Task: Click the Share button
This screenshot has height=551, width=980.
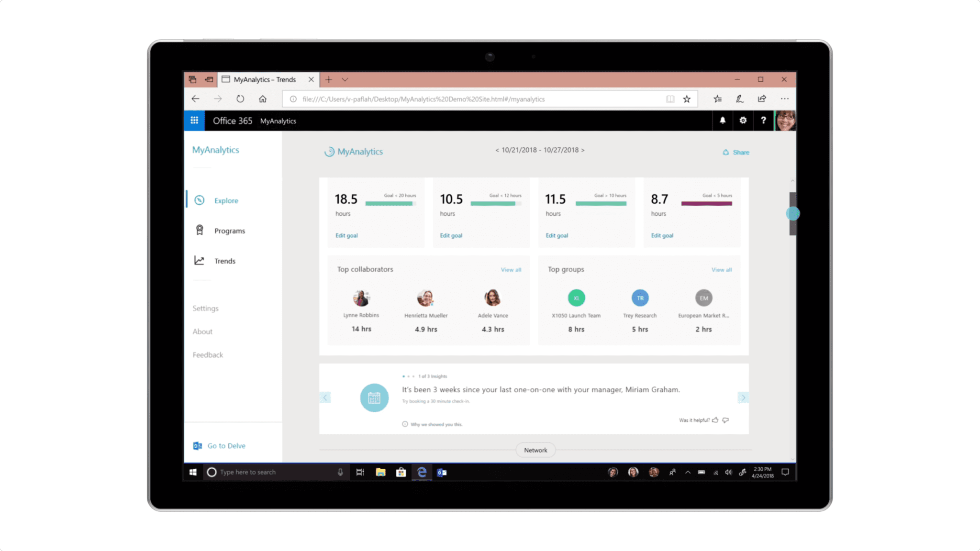Action: 736,152
